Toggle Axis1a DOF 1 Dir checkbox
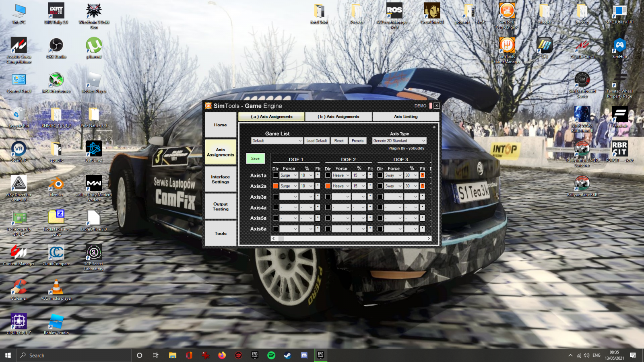Viewport: 644px width, 362px height. (275, 175)
